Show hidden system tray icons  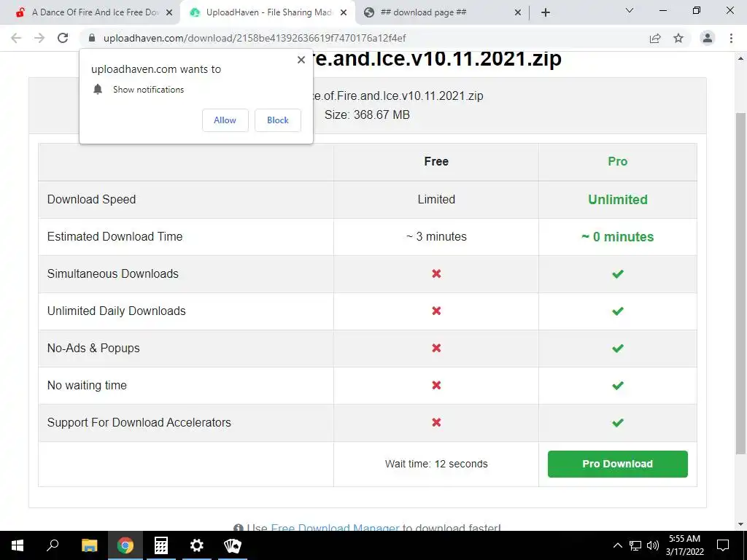(617, 545)
